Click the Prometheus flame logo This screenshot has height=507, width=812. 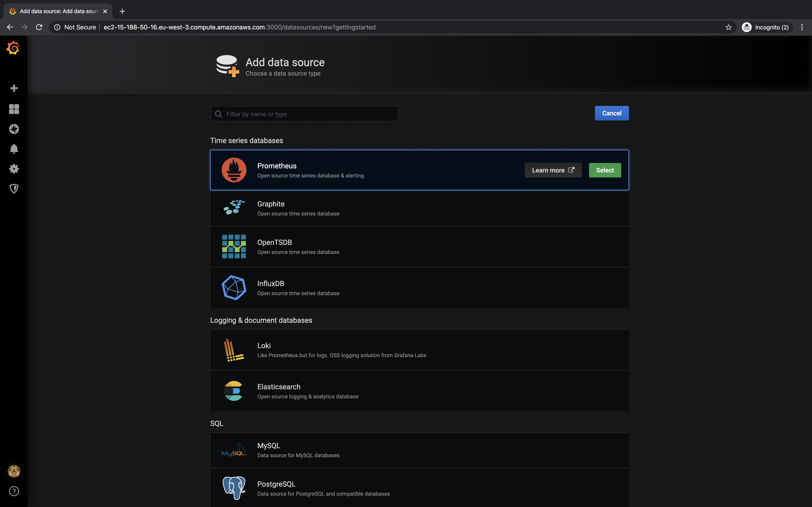tap(234, 170)
